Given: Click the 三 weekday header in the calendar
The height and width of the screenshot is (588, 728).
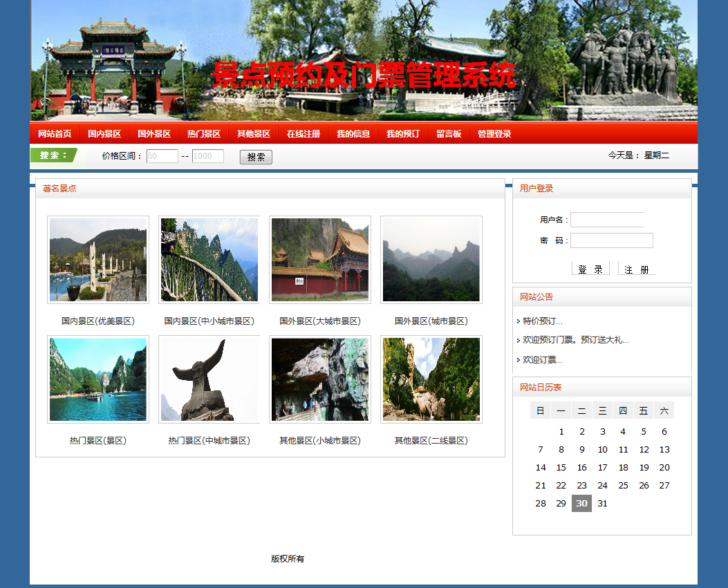Looking at the screenshot, I should click(x=602, y=410).
